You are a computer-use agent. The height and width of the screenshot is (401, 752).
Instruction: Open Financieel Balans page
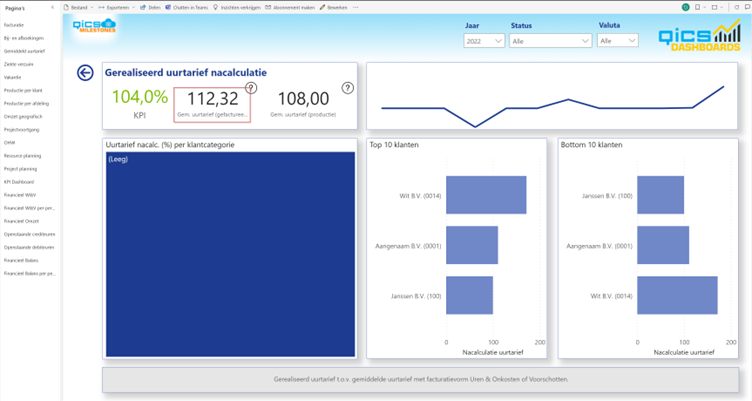tap(21, 260)
